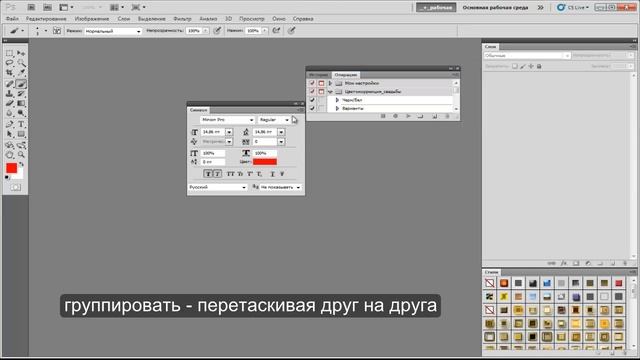640x360 pixels.
Task: Open the font size dropdown
Action: coord(229,132)
